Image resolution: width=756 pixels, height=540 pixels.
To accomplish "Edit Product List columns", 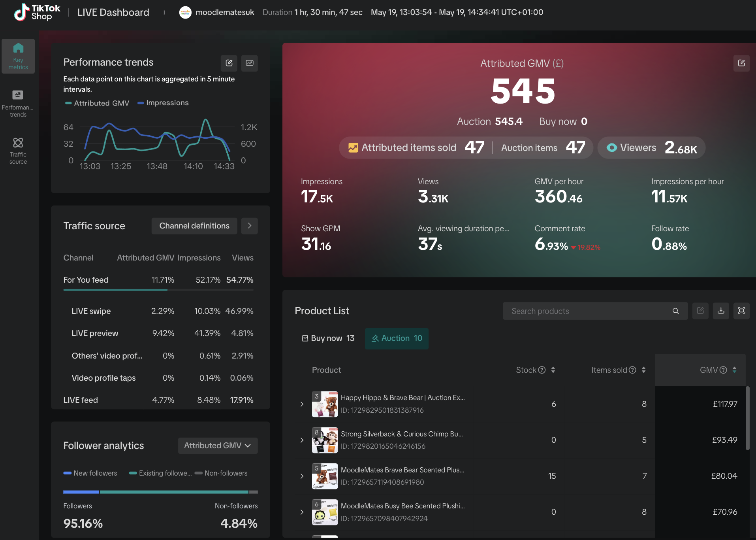I will (700, 311).
